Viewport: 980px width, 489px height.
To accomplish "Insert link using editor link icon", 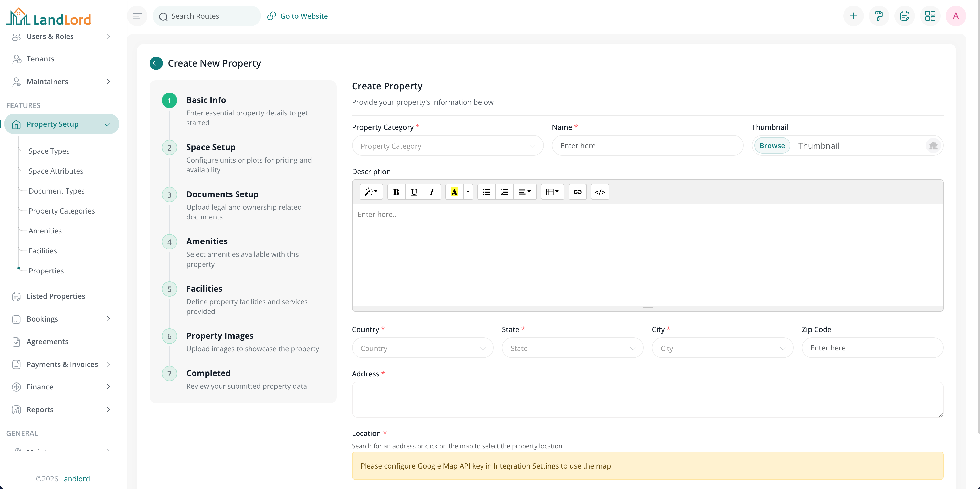I will point(578,192).
